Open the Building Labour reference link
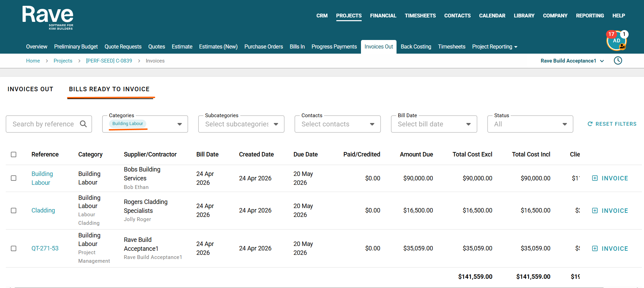Viewport: 644px width, 288px height. tap(42, 178)
